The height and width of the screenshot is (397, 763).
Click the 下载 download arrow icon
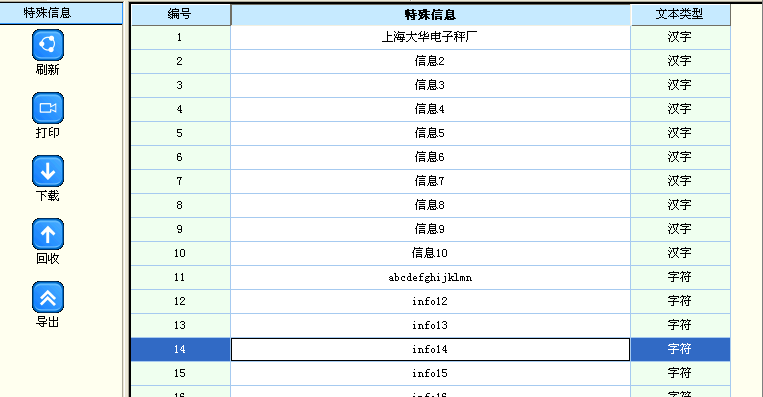(48, 171)
